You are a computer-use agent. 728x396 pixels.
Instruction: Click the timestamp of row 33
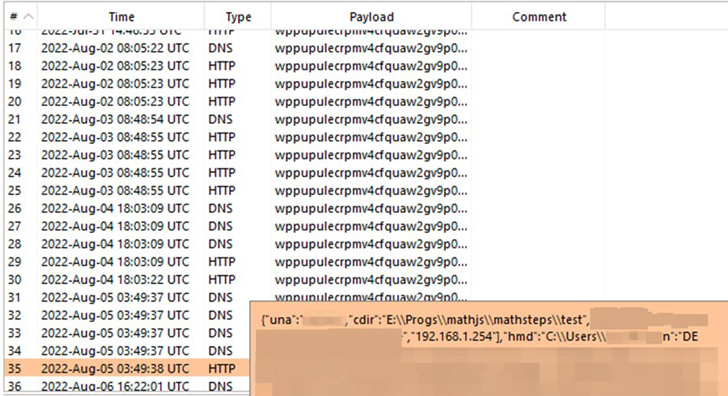coord(115,333)
